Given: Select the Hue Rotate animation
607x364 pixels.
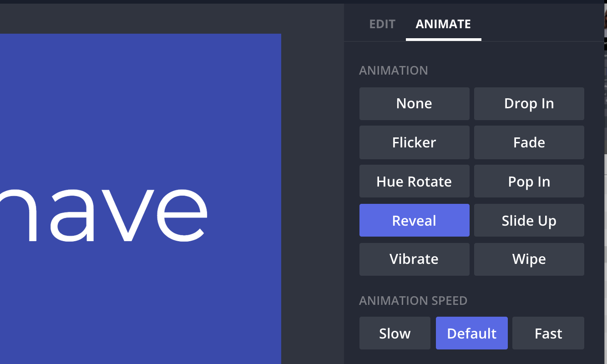Looking at the screenshot, I should [414, 182].
